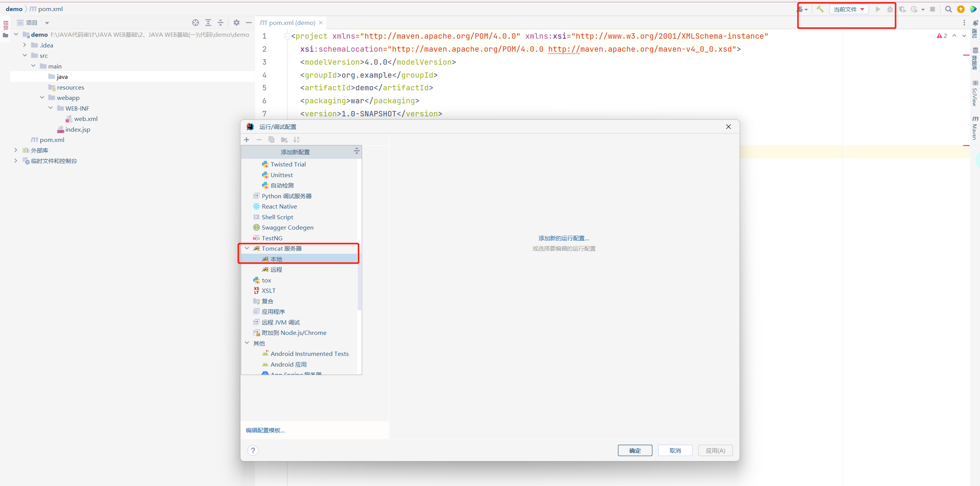
Task: Click the plus add configuration icon
Action: click(x=247, y=140)
